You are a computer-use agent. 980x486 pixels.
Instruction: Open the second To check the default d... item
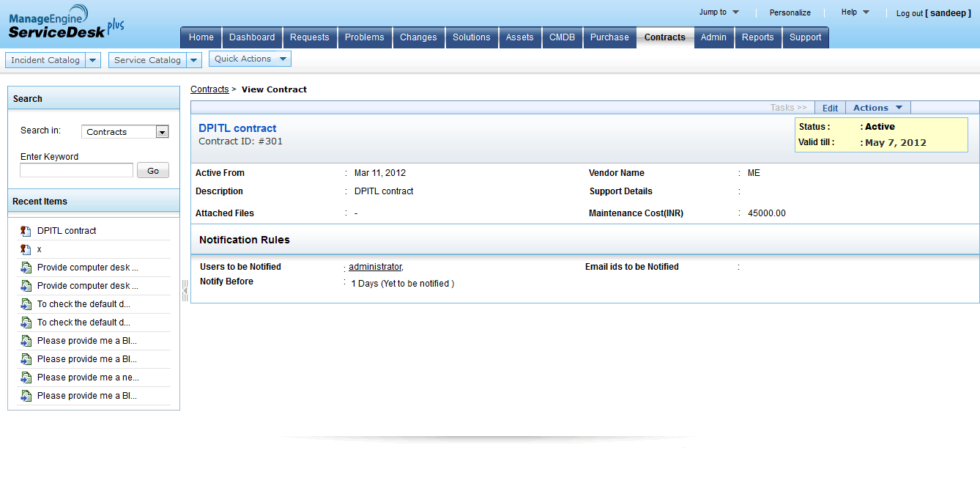point(84,323)
